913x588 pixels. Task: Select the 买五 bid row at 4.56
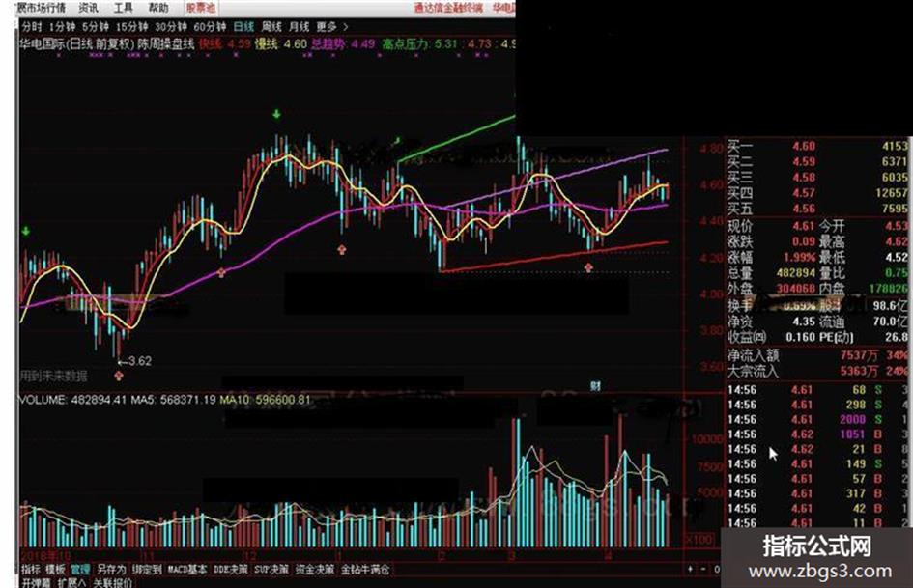coord(817,209)
